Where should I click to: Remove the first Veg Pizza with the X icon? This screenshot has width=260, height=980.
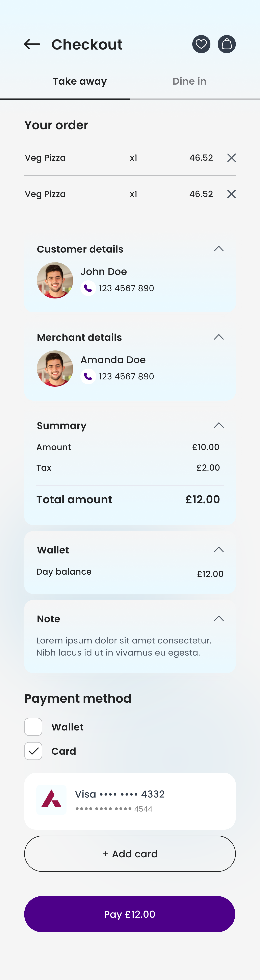coord(231,157)
